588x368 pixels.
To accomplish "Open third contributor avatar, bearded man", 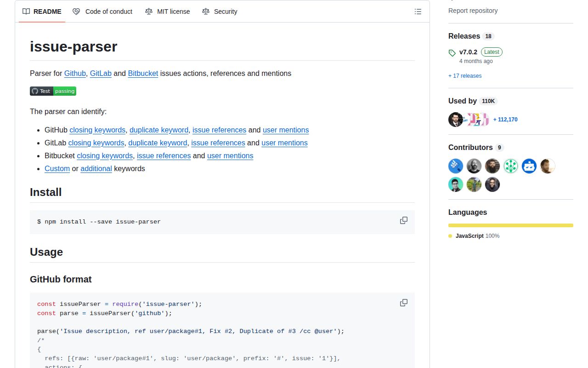I will tap(492, 166).
